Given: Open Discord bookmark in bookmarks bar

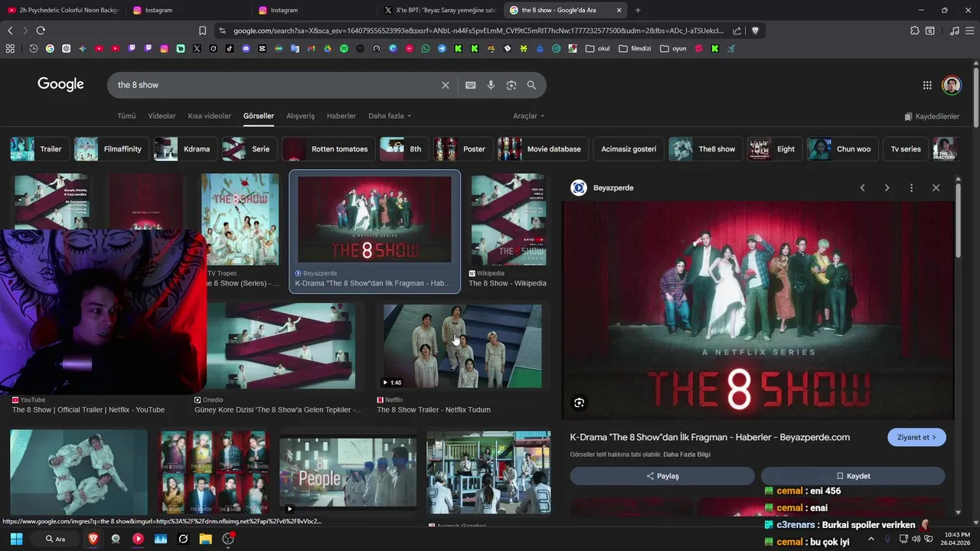Looking at the screenshot, I should tap(246, 48).
